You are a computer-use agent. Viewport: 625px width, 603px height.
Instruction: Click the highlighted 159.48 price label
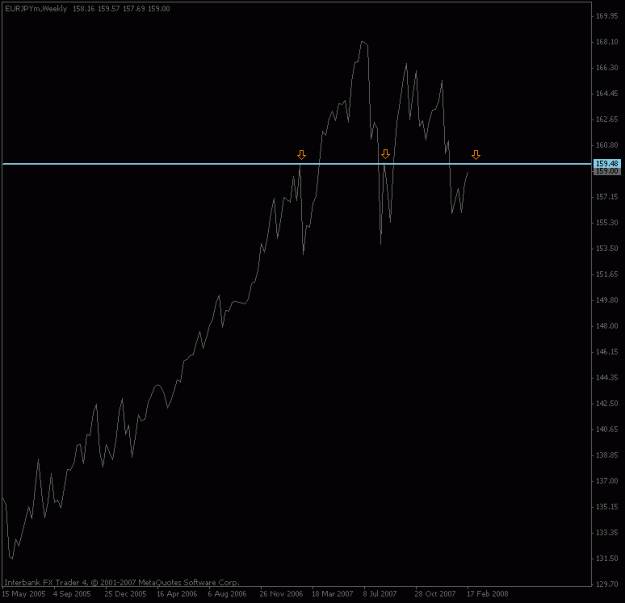607,163
